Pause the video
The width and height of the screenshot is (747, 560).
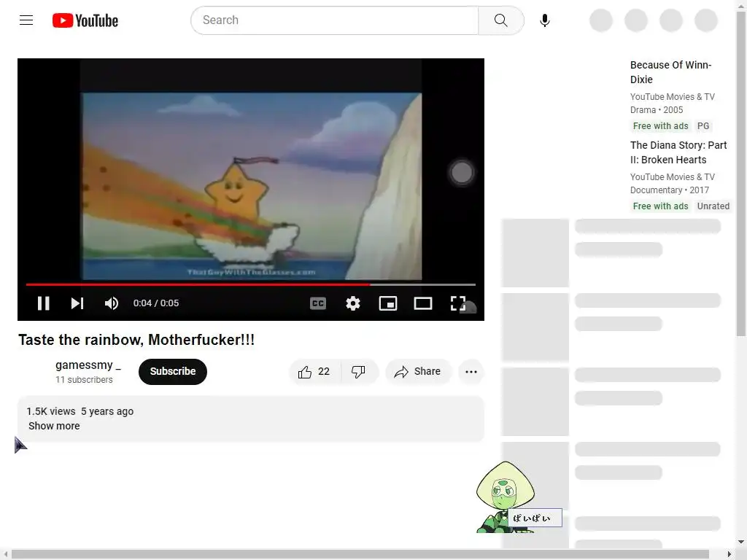coord(43,303)
